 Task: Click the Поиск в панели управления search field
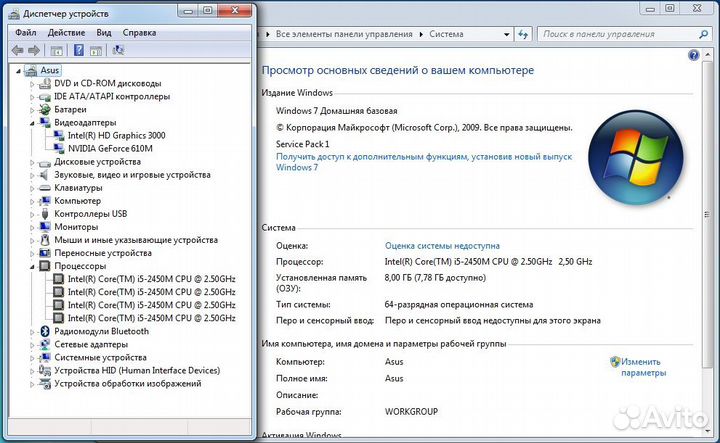(x=620, y=34)
